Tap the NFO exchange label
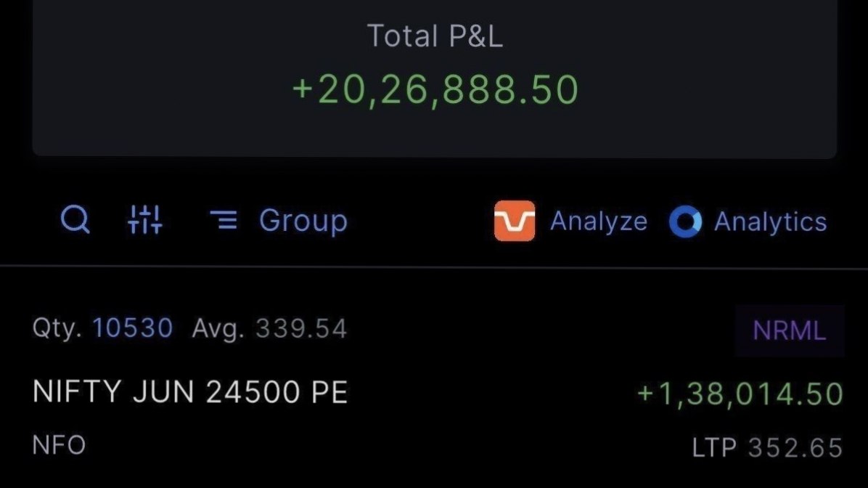Screen dimensions: 868x488 (60, 445)
